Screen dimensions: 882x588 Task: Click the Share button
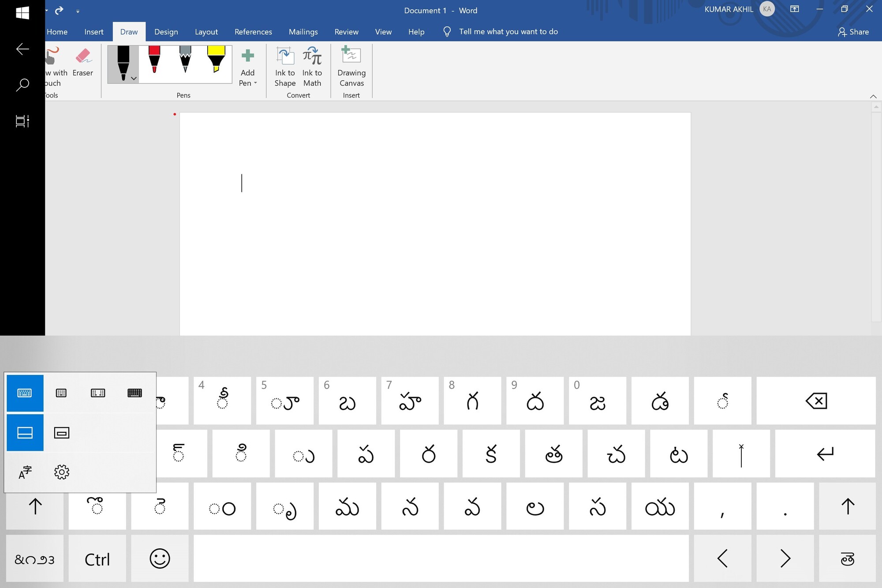click(853, 32)
